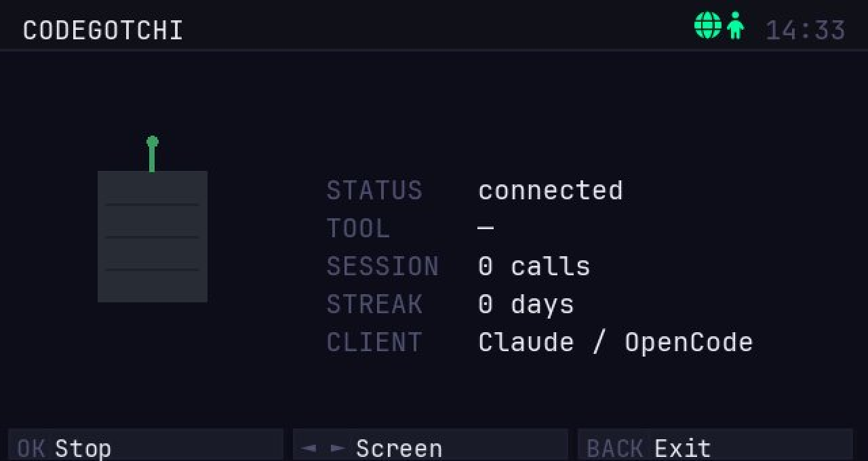
Task: Click the 'Claude / OpenCode' client value
Action: [x=616, y=342]
